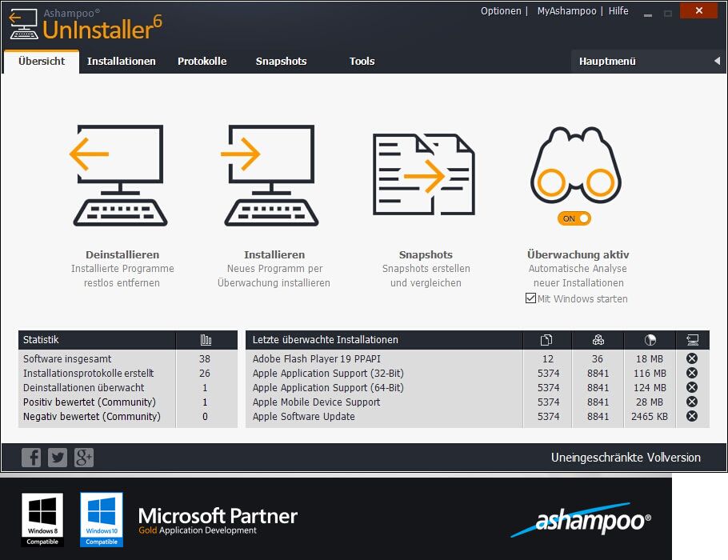Uncheck Mit Windows starten checkbox
Viewport: 728px width, 560px height.
point(530,298)
